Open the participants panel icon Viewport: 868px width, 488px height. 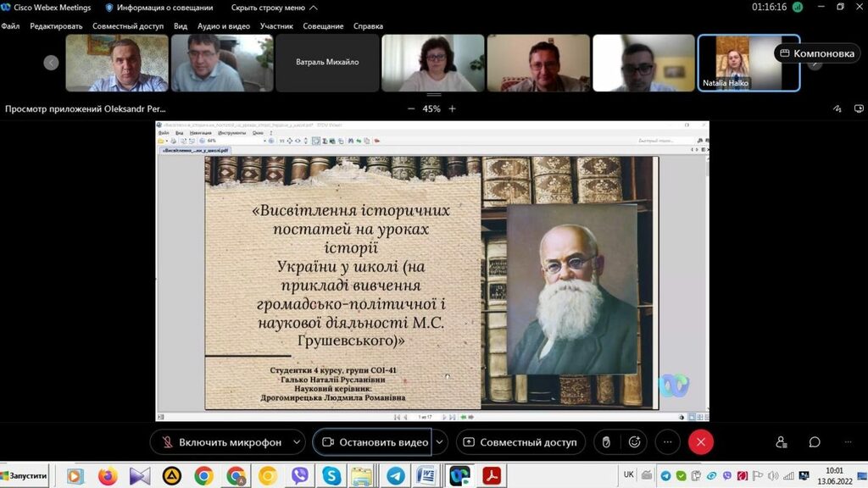[781, 442]
